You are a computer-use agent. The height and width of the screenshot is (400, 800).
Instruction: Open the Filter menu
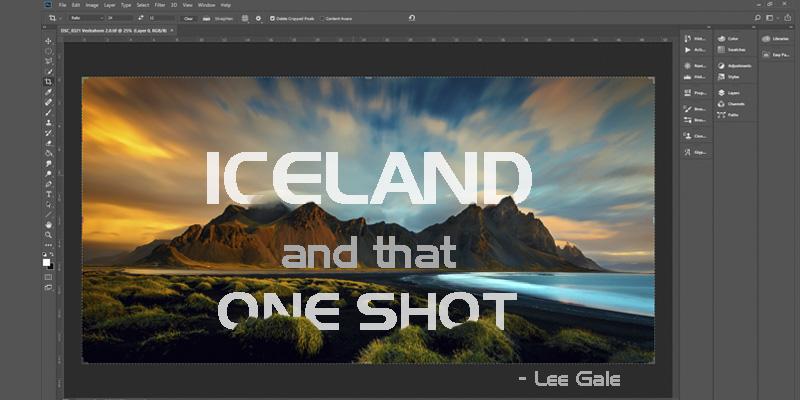tap(160, 5)
